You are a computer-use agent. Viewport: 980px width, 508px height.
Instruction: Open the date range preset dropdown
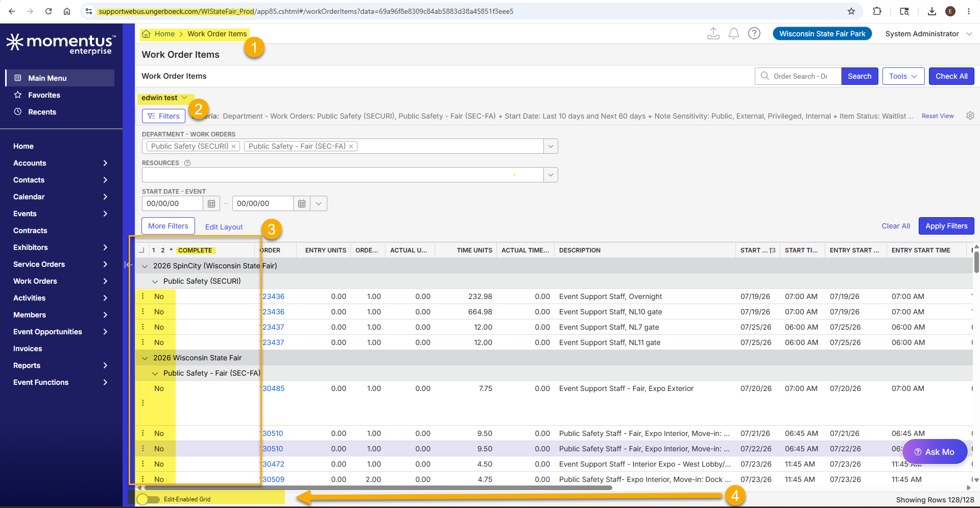click(319, 203)
